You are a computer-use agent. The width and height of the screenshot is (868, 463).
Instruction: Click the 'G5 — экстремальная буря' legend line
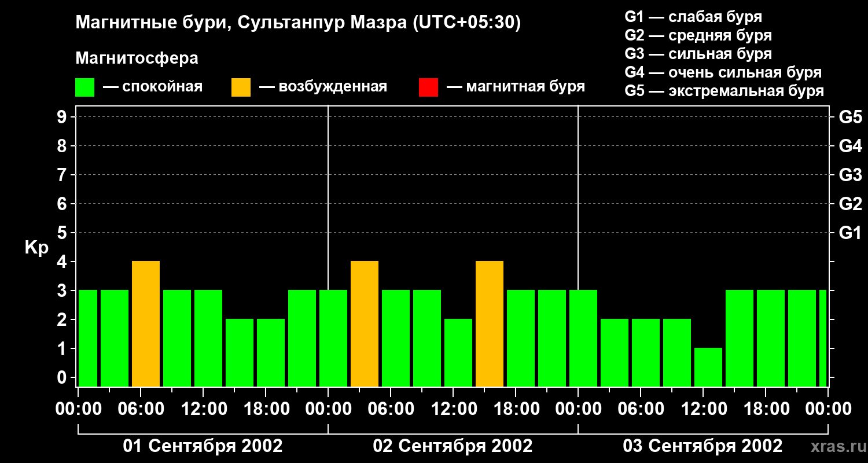[724, 91]
